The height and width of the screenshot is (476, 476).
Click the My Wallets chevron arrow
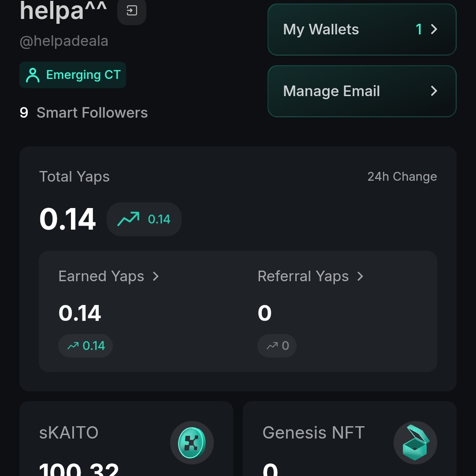[434, 29]
